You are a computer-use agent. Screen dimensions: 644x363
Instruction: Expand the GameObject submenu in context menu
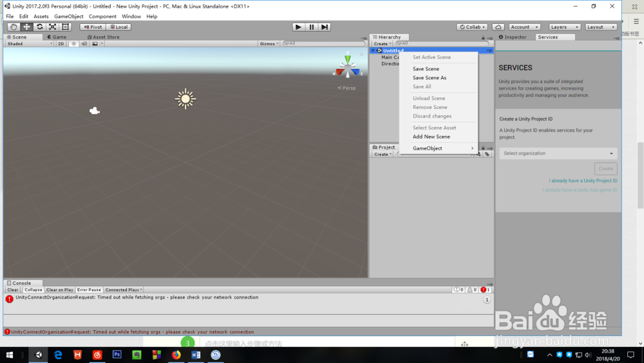click(439, 148)
